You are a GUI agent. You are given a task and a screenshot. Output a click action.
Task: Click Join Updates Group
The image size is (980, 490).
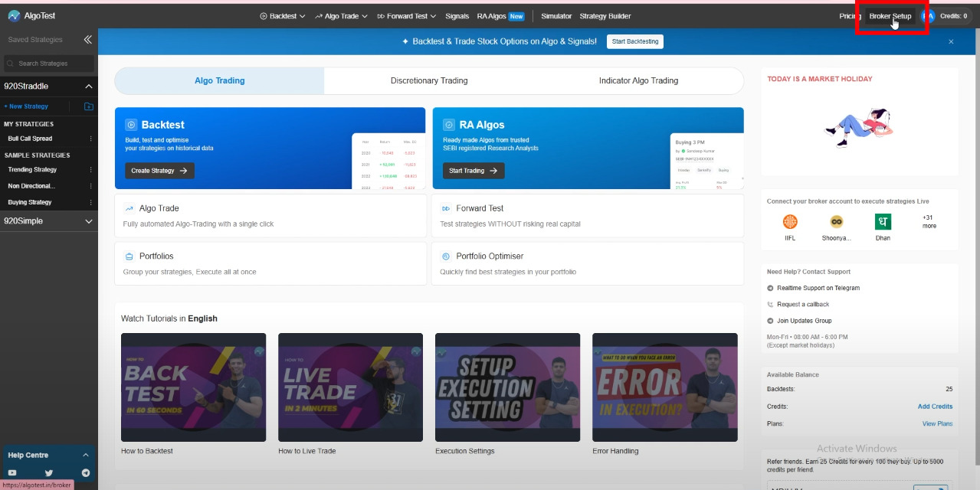[805, 321]
